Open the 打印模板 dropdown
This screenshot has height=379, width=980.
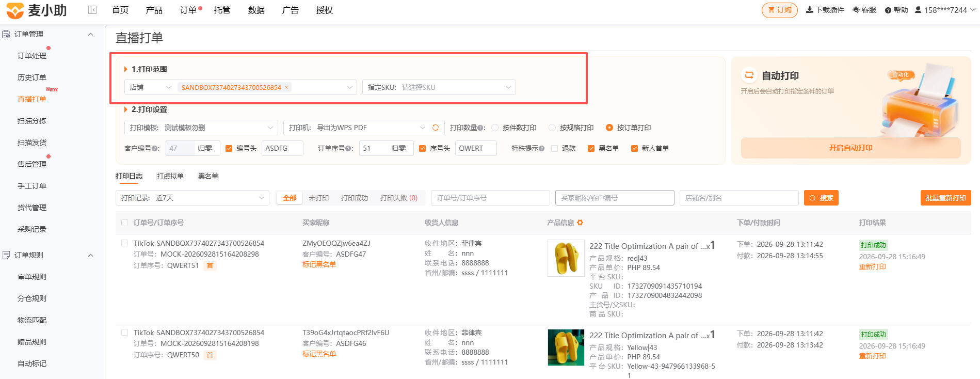tap(201, 128)
